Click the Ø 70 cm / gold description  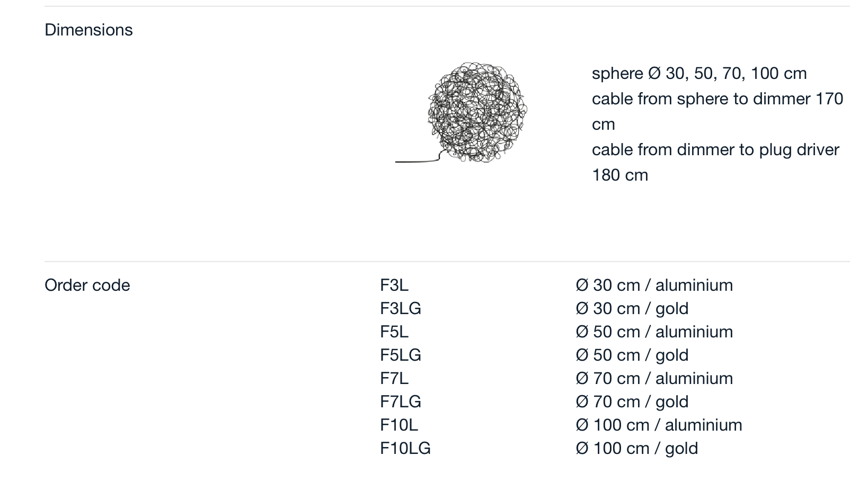(x=632, y=402)
